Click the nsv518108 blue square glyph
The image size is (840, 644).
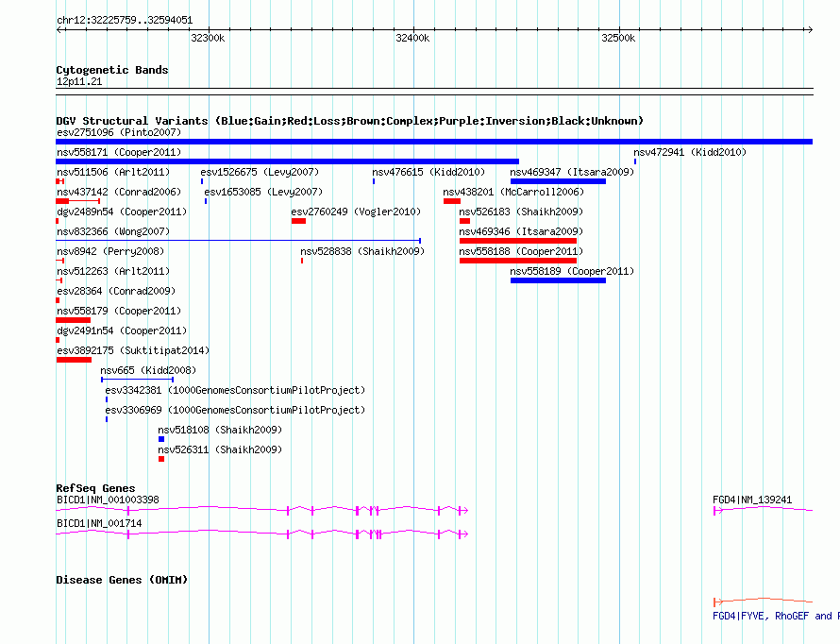161,439
